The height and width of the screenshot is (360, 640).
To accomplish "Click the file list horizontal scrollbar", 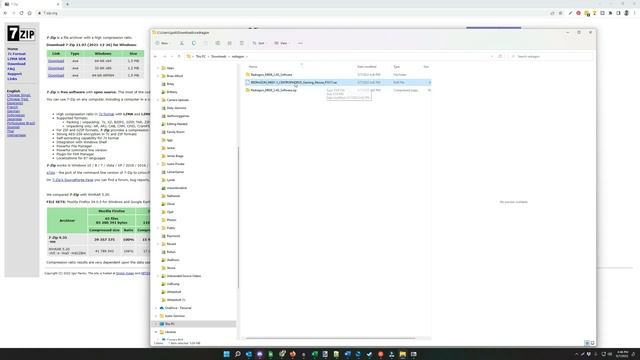I will pyautogui.click(x=331, y=338).
